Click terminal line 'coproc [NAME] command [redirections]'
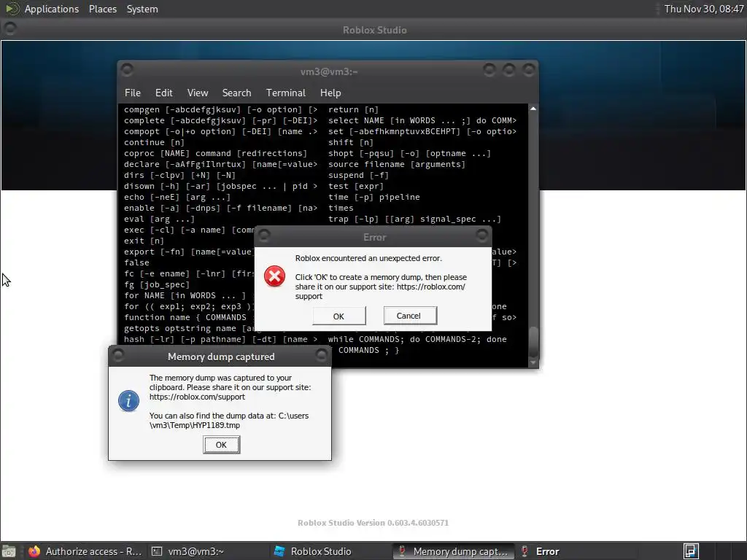The width and height of the screenshot is (747, 560). (x=215, y=153)
